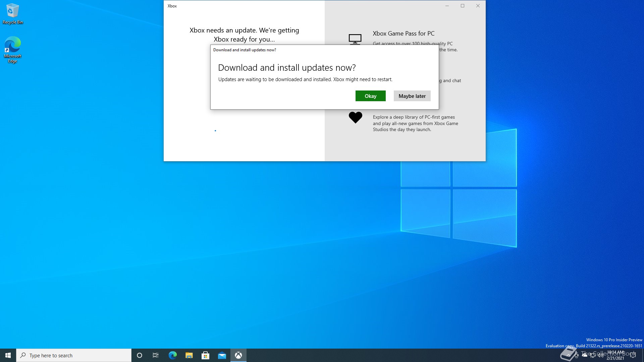The image size is (644, 362).
Task: Click the Meet Now tray icon
Action: tap(577, 355)
